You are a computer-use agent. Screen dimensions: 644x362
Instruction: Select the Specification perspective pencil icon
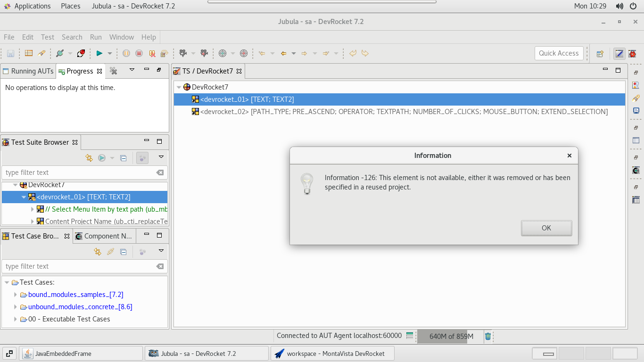coord(619,54)
